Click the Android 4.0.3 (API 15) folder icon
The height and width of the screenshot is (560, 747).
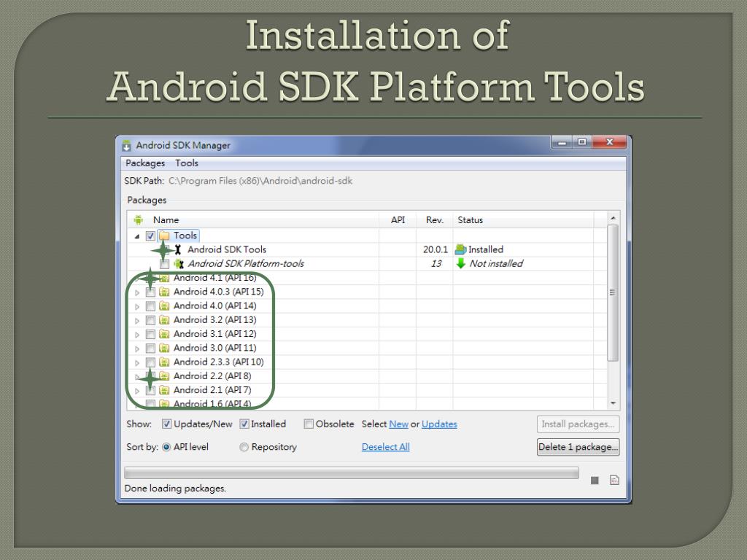[x=164, y=292]
